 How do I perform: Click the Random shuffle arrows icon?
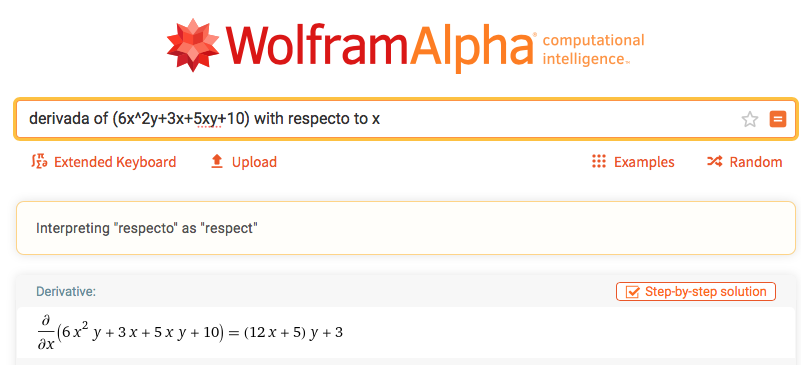coord(714,162)
